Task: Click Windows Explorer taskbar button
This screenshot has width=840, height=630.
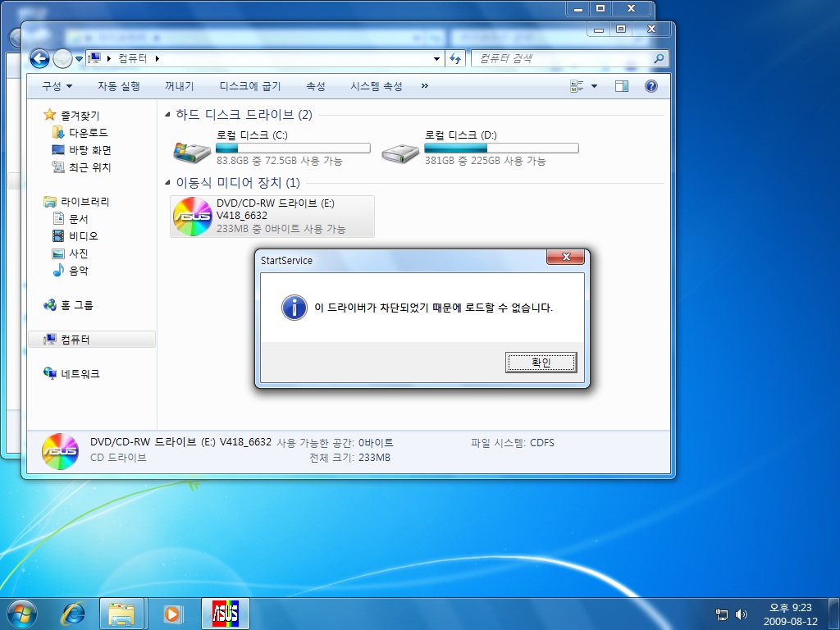Action: point(121,614)
